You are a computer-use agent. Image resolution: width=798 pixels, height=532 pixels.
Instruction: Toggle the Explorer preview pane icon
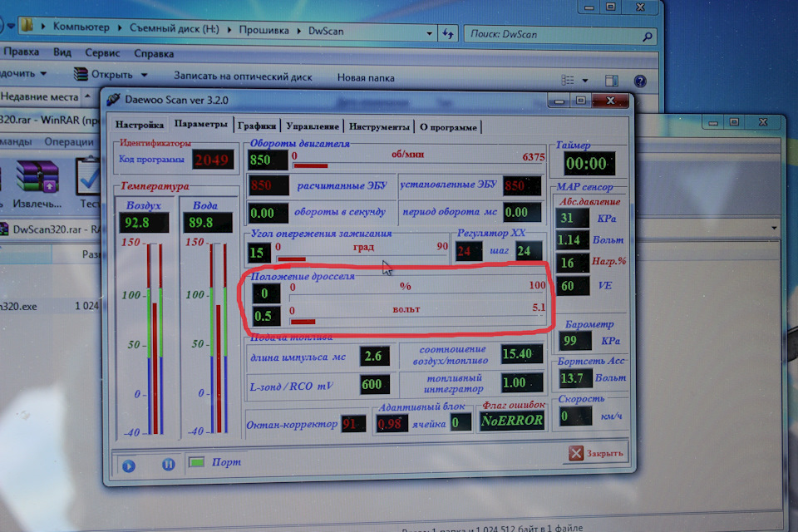(612, 81)
